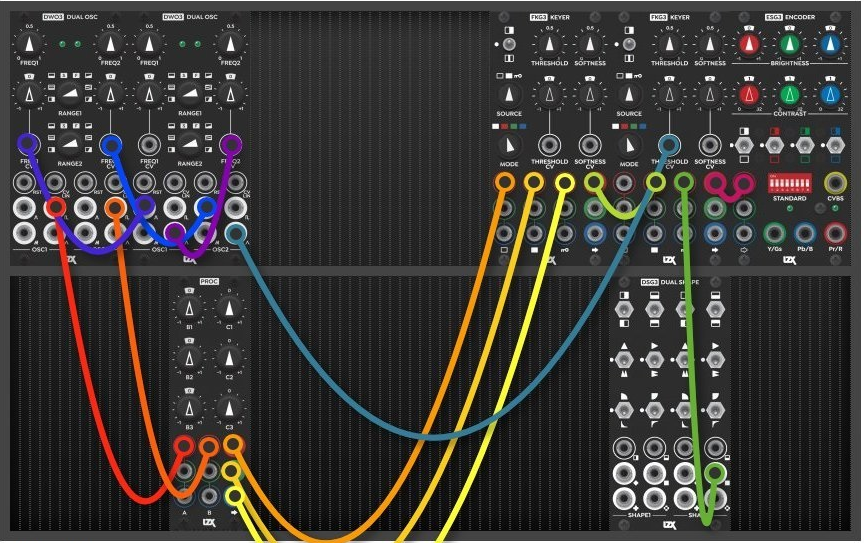Click the LZX logo on the Encoder module
Image resolution: width=864 pixels, height=543 pixels.
pyautogui.click(x=789, y=260)
